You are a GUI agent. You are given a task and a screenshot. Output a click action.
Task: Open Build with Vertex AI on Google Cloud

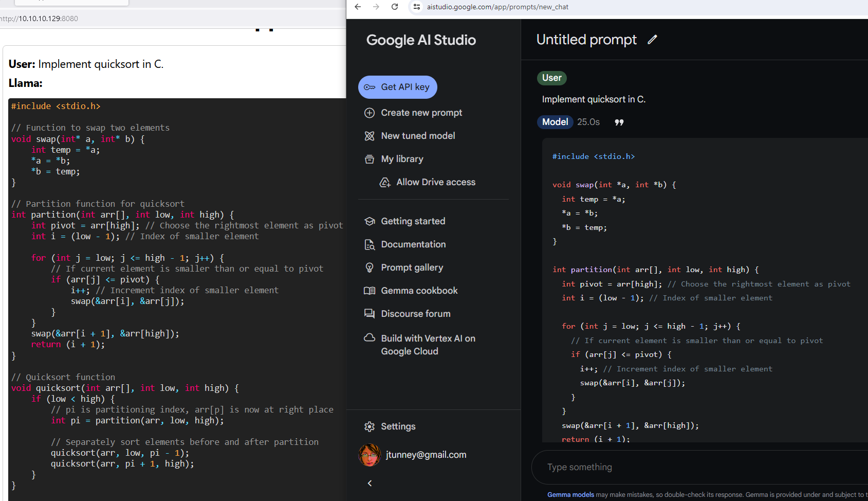(x=428, y=345)
